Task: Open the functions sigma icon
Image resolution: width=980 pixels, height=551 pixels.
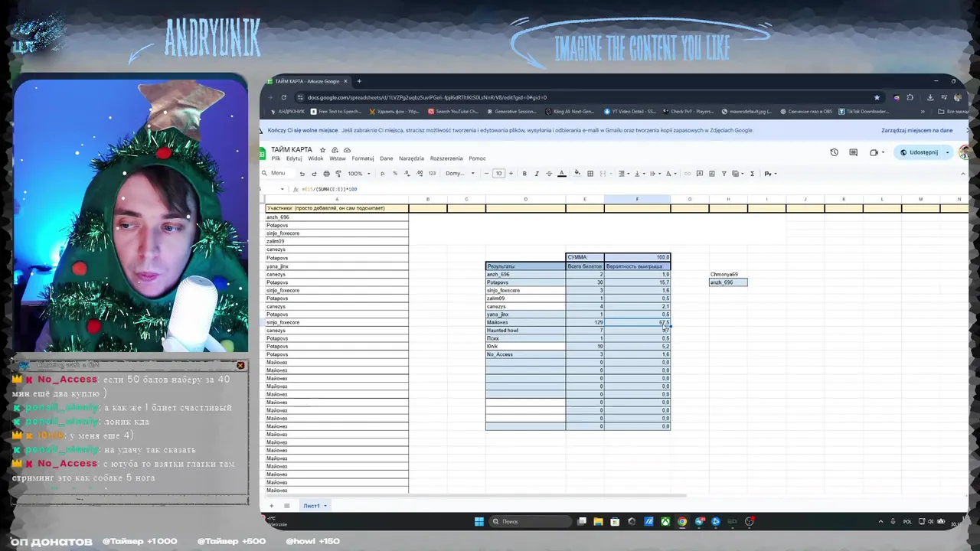Action: [x=752, y=174]
